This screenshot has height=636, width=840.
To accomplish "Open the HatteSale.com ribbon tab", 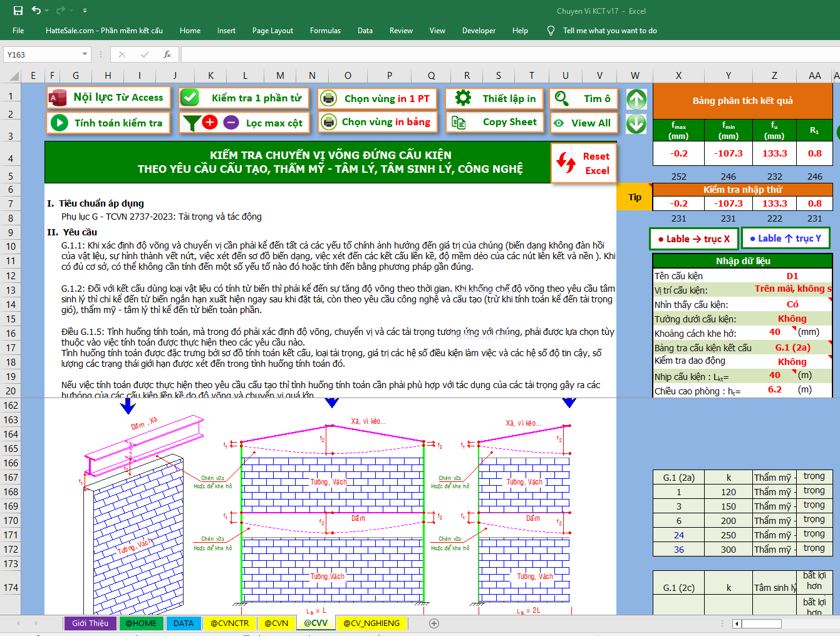I will click(x=104, y=30).
